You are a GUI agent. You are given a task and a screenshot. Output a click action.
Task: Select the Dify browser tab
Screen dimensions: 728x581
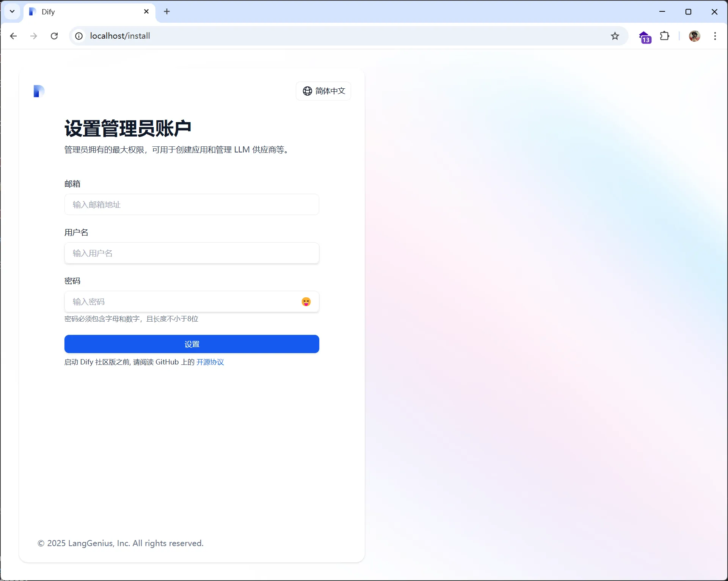[89, 12]
